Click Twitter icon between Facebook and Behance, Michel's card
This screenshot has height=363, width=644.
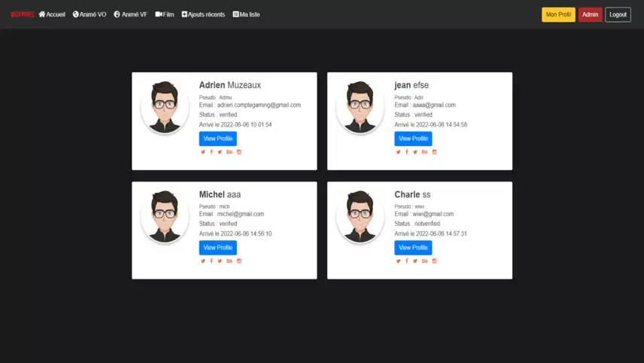click(220, 261)
